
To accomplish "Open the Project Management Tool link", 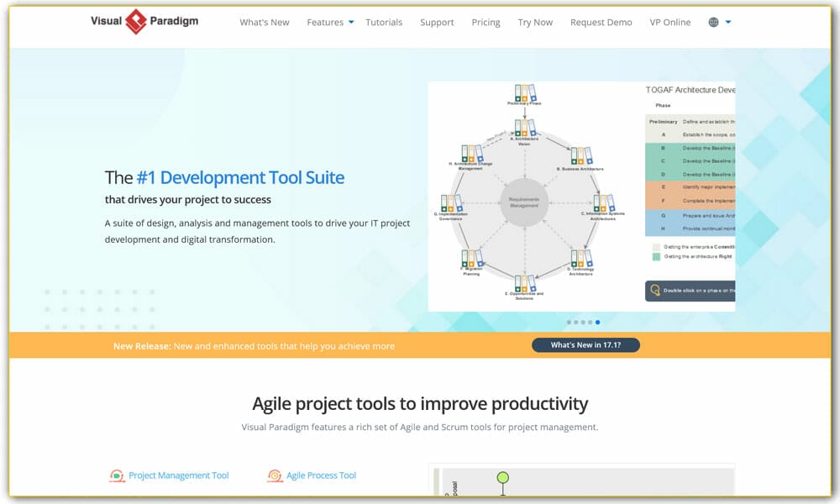I will [178, 475].
